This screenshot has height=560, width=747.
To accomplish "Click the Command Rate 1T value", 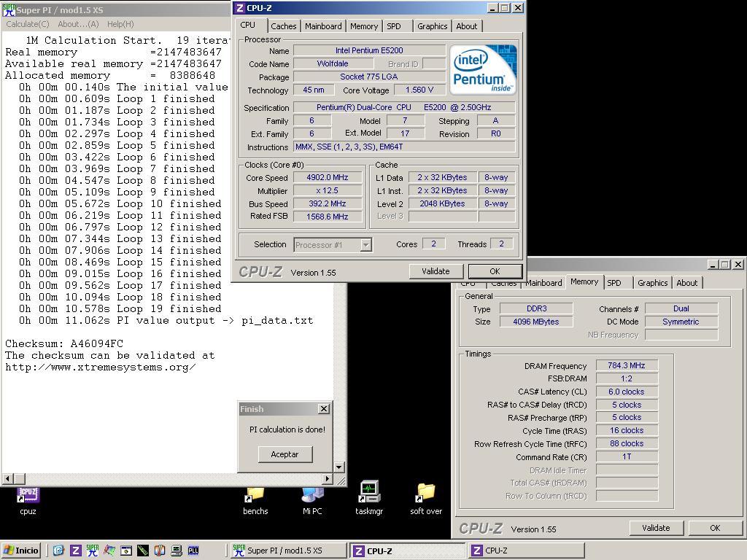I will click(627, 456).
